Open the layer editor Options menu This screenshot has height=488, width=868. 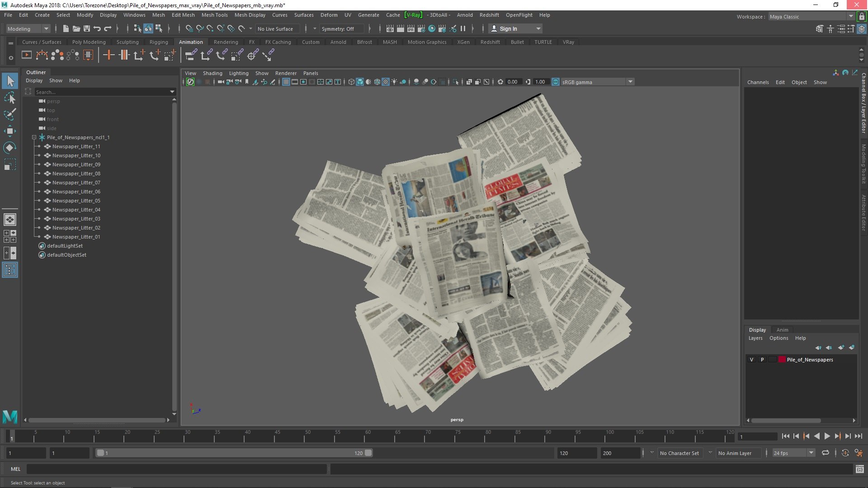point(778,338)
